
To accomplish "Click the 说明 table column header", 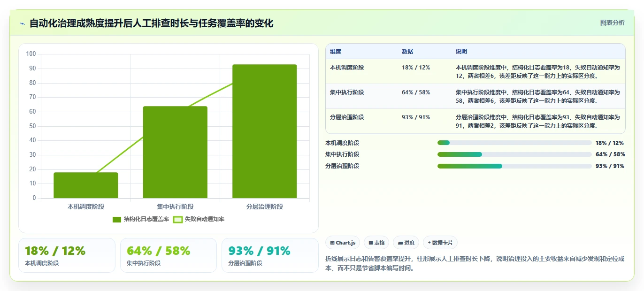I will click(461, 52).
